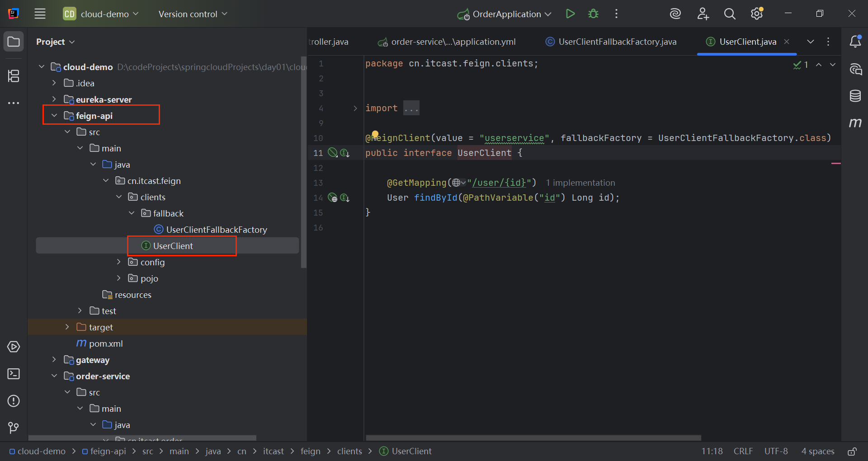Image resolution: width=868 pixels, height=461 pixels.
Task: Expand the pojo package
Action: 118,278
